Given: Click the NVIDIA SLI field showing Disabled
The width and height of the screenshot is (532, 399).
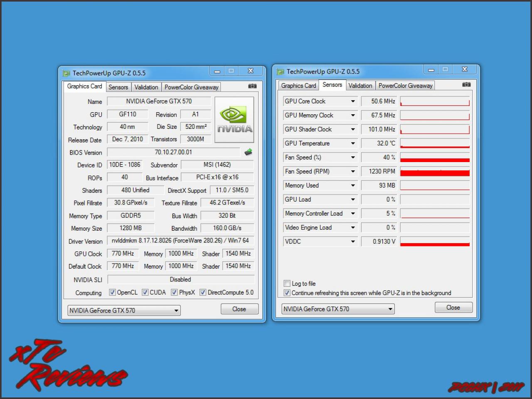Looking at the screenshot, I should [181, 280].
